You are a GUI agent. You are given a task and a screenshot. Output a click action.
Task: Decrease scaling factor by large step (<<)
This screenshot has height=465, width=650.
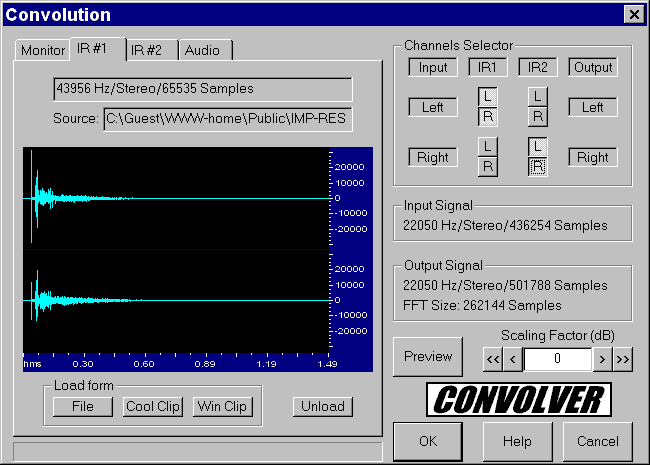[493, 359]
